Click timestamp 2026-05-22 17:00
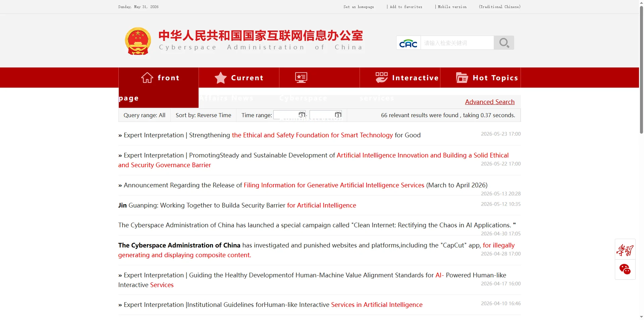 [501, 164]
